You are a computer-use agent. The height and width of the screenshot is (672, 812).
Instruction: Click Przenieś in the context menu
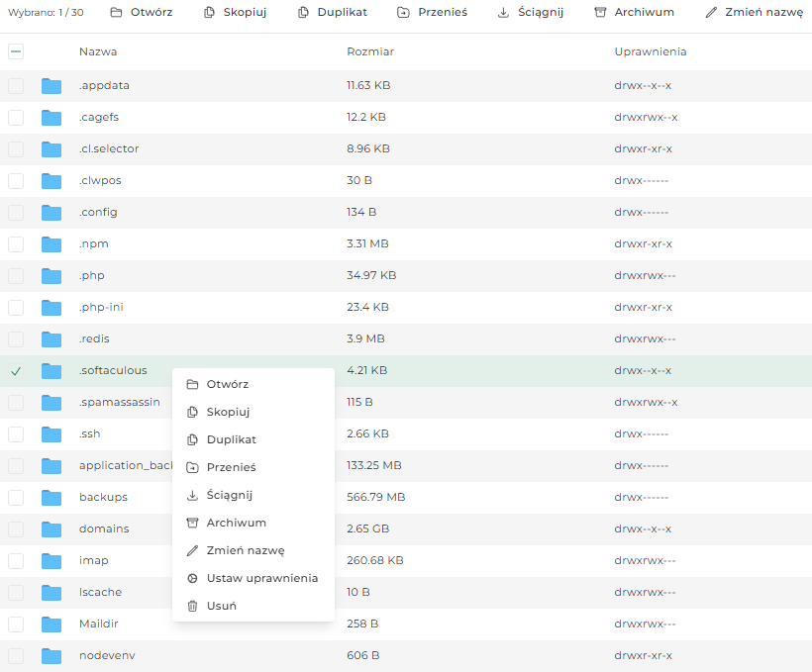[x=229, y=467]
